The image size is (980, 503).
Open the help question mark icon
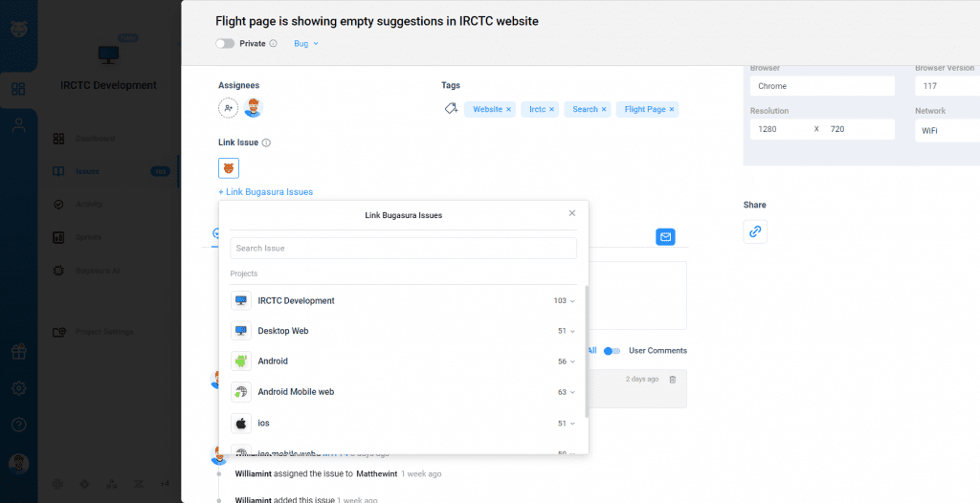(x=19, y=425)
